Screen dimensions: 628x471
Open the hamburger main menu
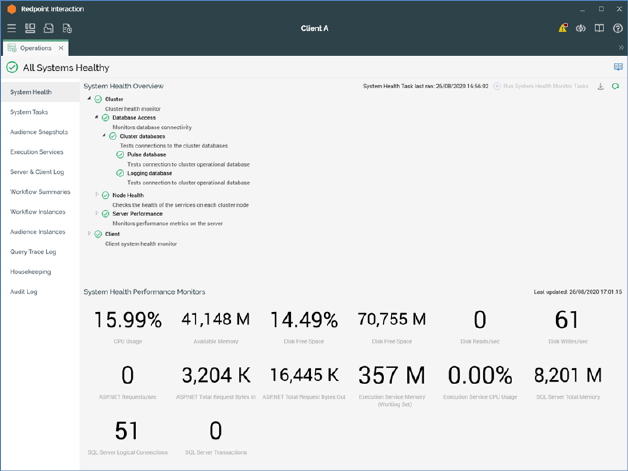pos(12,28)
